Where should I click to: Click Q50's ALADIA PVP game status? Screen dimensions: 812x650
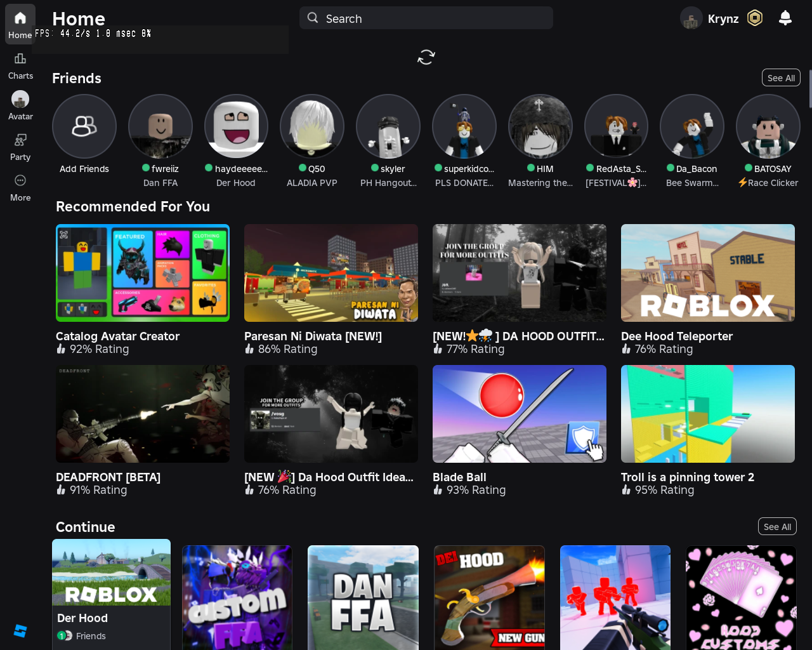[x=312, y=183]
